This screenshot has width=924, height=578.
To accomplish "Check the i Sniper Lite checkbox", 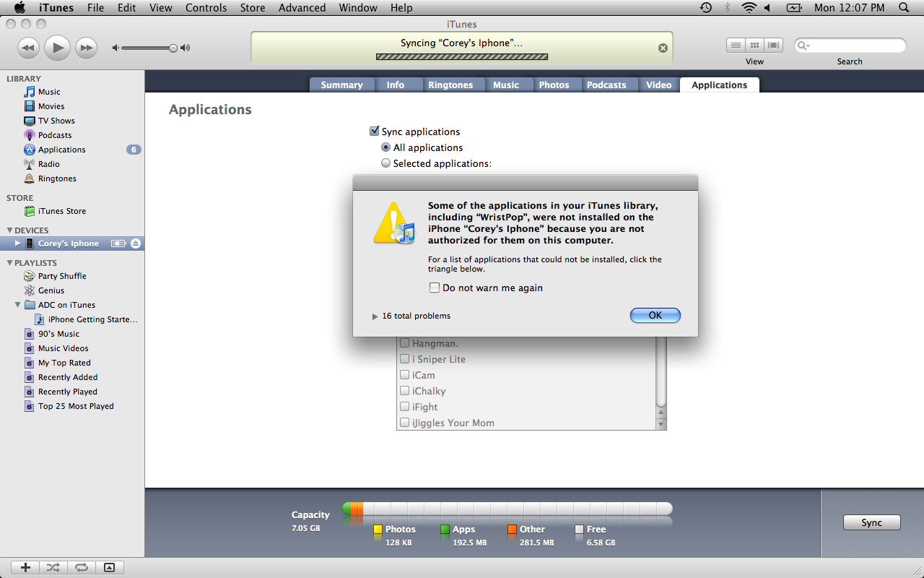I will [405, 359].
